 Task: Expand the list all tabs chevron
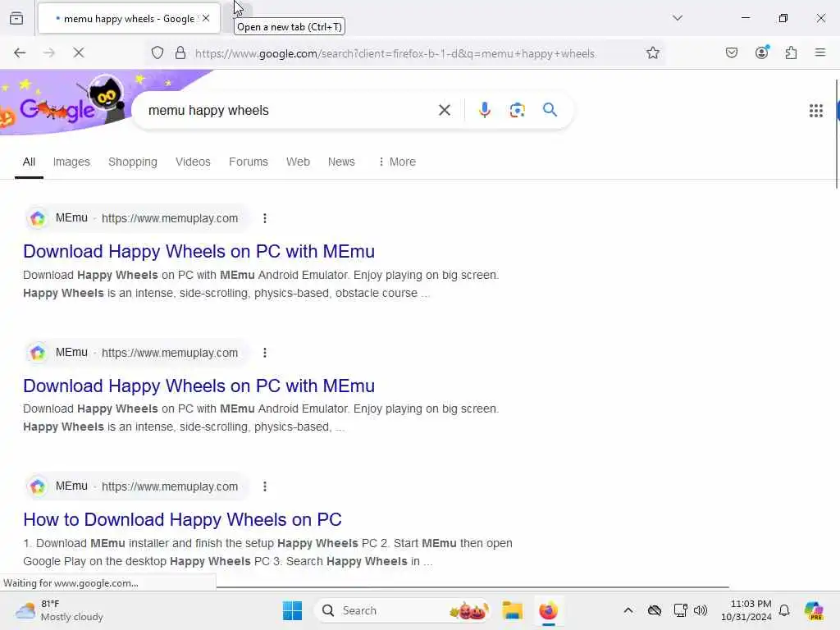[x=677, y=18]
